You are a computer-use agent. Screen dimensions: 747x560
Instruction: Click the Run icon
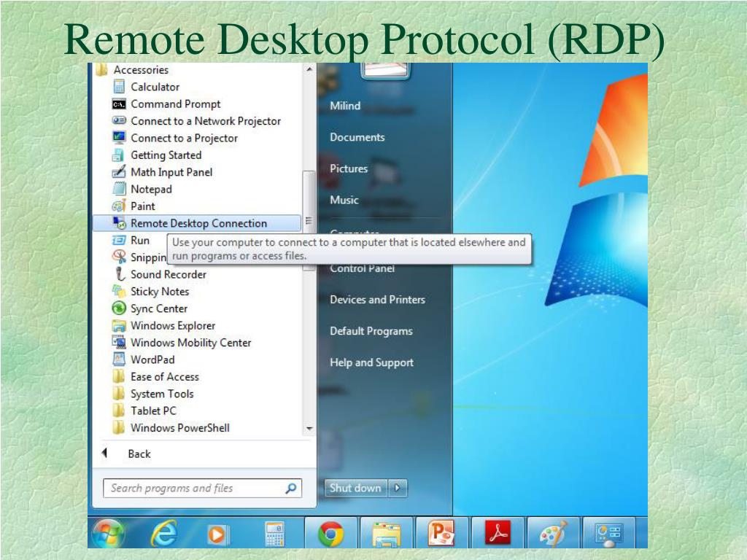(x=119, y=241)
